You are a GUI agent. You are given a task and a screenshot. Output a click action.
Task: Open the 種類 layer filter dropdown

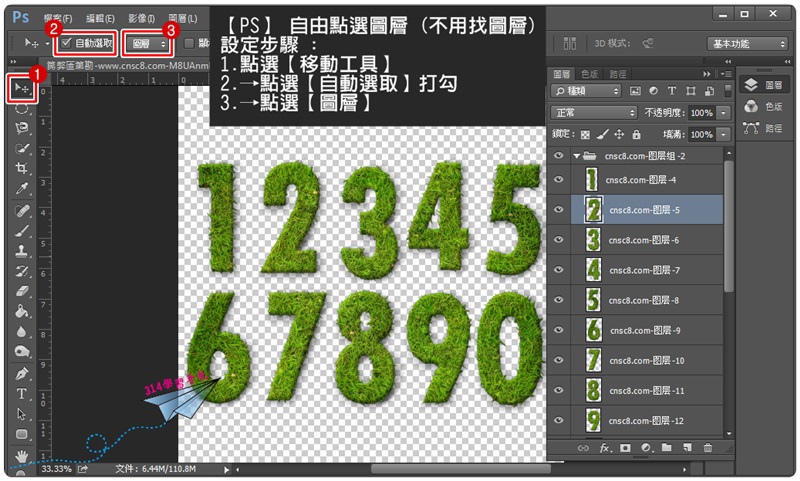[x=586, y=91]
